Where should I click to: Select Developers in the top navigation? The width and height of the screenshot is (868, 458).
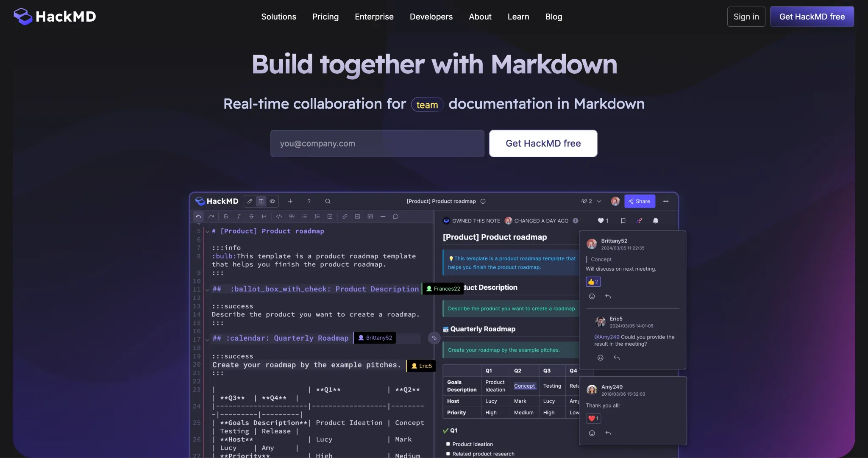click(x=431, y=17)
